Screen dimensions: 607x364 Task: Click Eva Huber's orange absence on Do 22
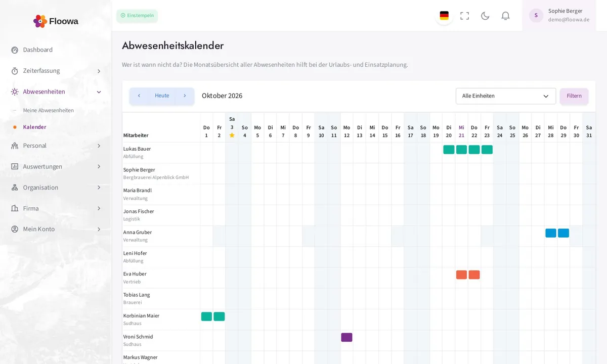pyautogui.click(x=474, y=275)
